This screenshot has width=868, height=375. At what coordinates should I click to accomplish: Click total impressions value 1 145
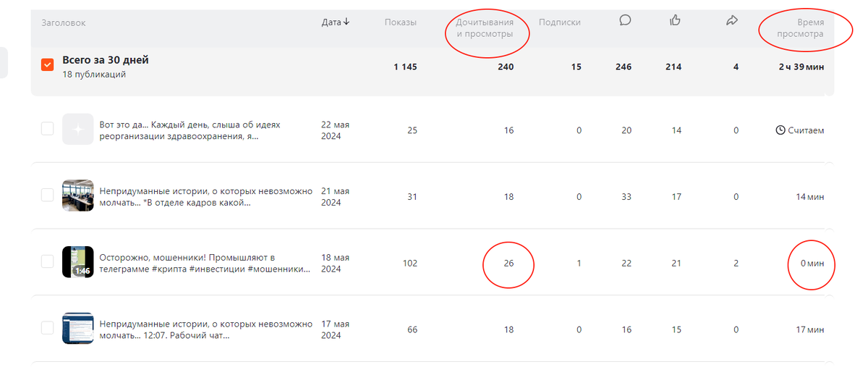[x=405, y=67]
